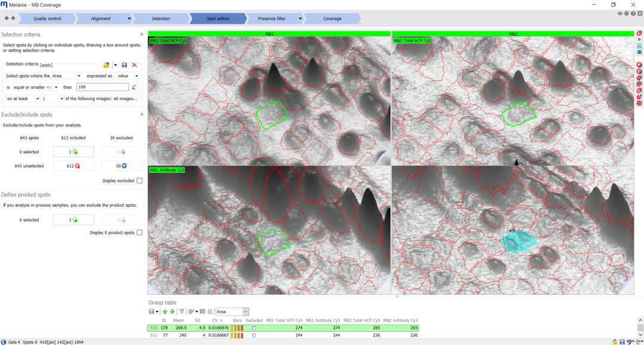Check the Display 0 product spots box

coord(140,232)
